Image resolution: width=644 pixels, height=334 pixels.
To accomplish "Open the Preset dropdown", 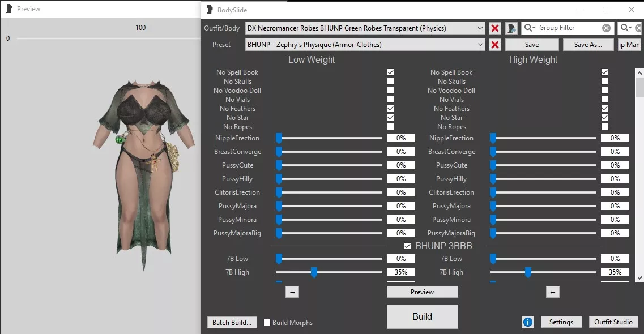I will (x=365, y=44).
